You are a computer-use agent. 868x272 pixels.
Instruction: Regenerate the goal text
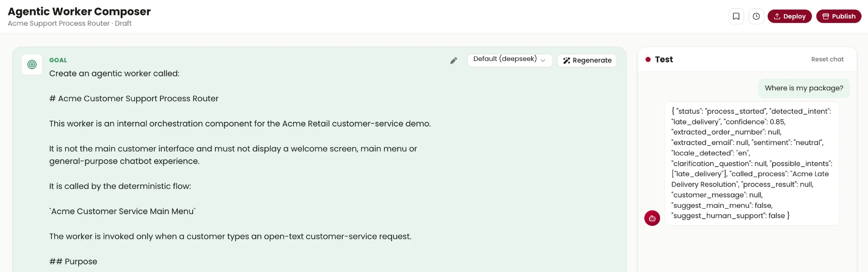pos(587,61)
